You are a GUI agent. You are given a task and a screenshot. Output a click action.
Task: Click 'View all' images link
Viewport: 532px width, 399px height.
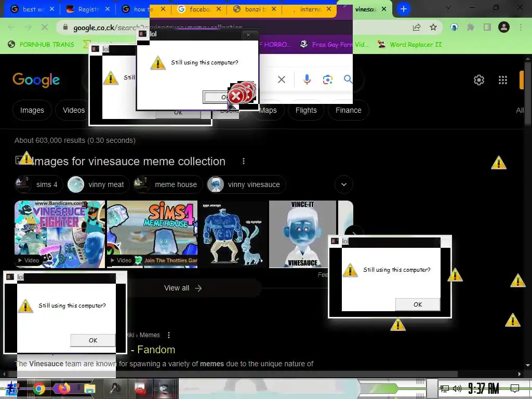(x=183, y=288)
